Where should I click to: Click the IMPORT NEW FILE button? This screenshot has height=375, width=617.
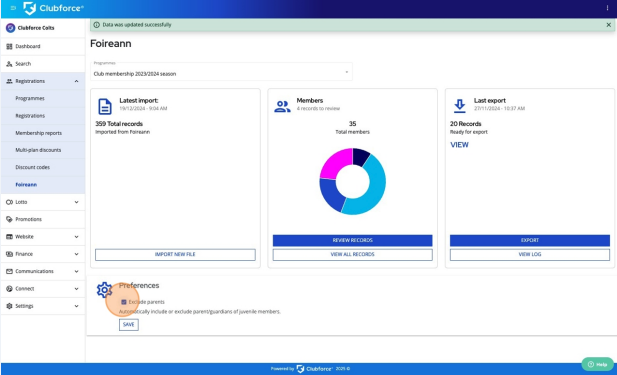click(175, 255)
